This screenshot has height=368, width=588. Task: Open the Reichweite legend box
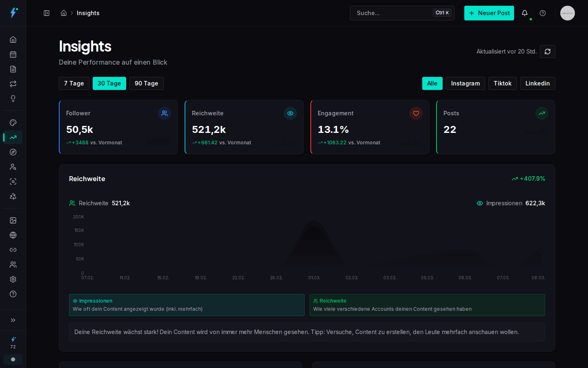click(x=427, y=305)
